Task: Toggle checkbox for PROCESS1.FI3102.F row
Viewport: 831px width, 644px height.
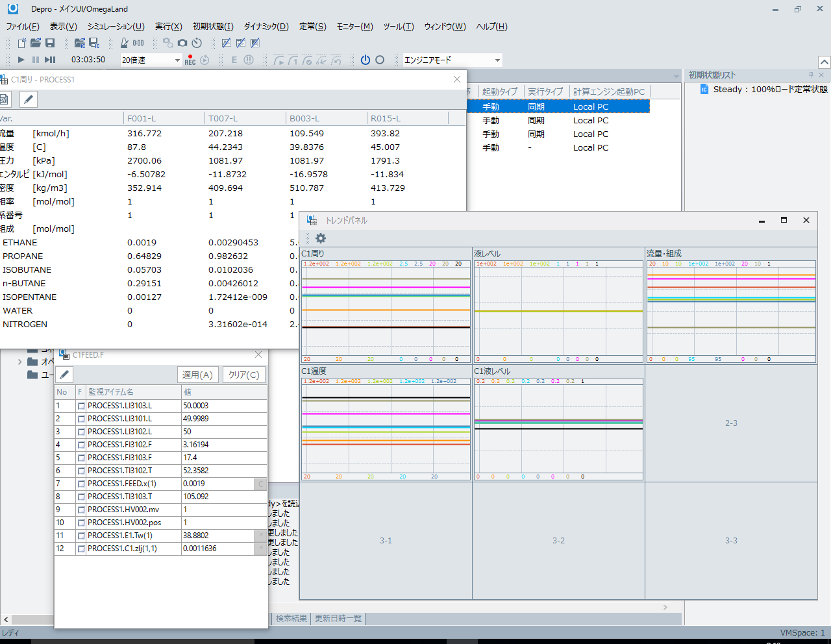Action: (x=81, y=445)
